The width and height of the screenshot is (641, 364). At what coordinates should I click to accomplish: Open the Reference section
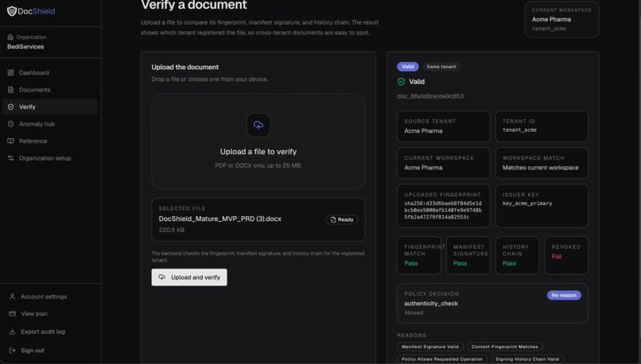[x=50, y=141]
